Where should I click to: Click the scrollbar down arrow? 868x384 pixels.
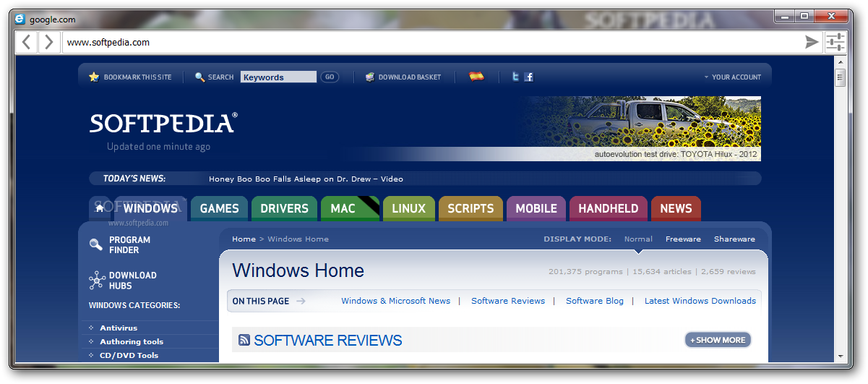[840, 356]
